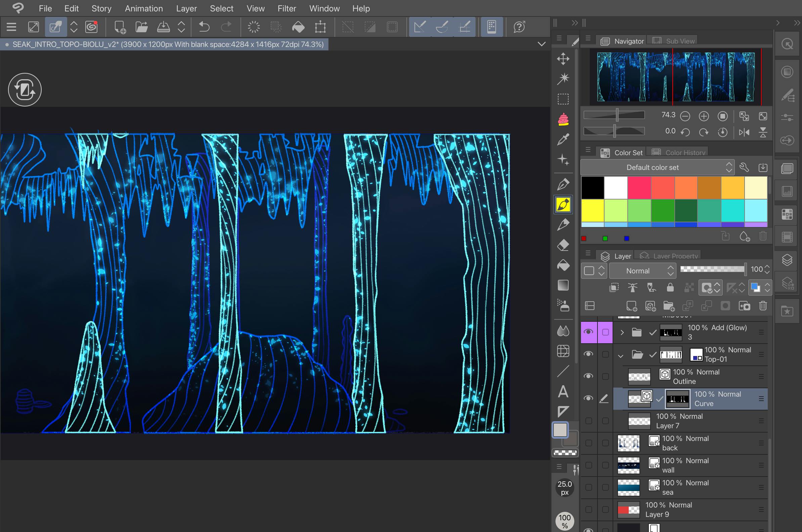Hide the Outline layer
Image resolution: width=802 pixels, height=532 pixels.
pyautogui.click(x=589, y=376)
